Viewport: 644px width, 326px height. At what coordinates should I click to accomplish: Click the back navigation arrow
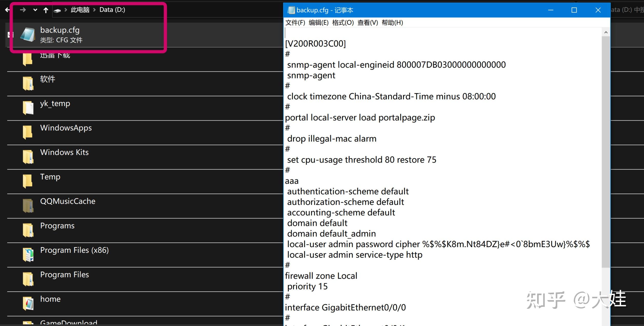7,10
